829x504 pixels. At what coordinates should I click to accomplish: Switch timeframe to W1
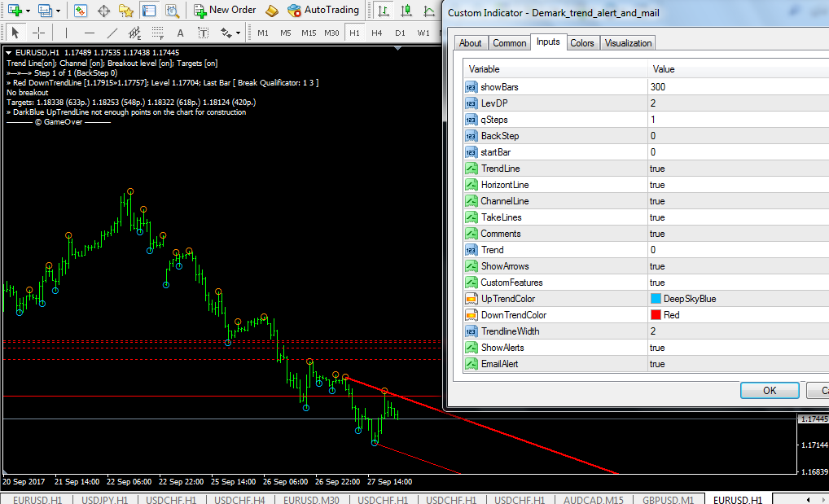(423, 33)
